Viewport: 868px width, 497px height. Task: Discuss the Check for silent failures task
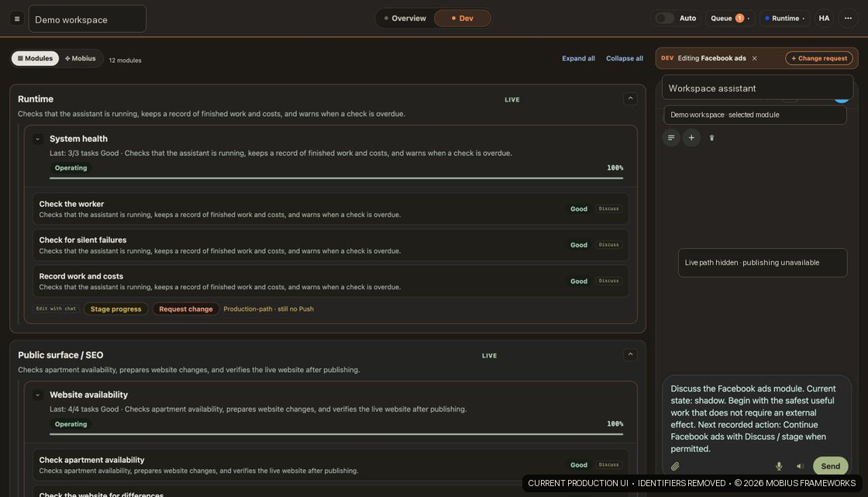point(608,245)
